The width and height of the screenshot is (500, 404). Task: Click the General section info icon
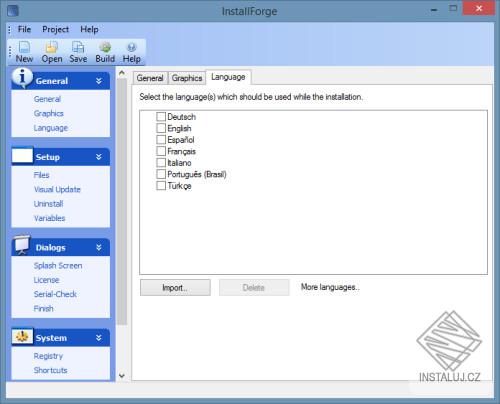pos(22,78)
